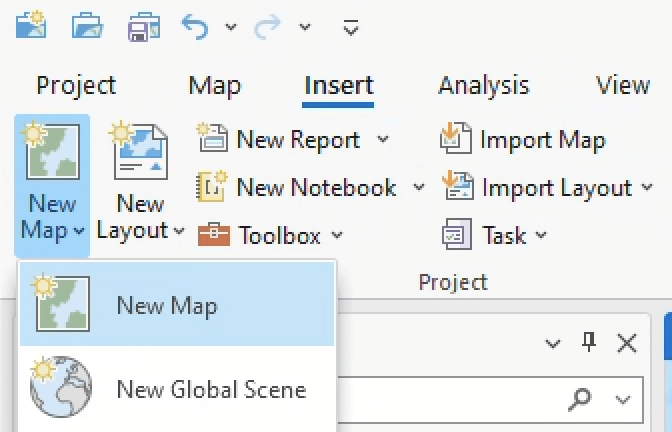Expand the New Report dropdown arrow
This screenshot has width=672, height=432.
[383, 139]
